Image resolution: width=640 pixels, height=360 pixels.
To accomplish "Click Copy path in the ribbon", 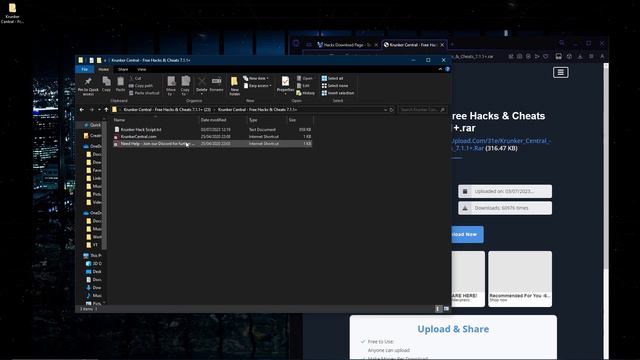I will point(141,86).
